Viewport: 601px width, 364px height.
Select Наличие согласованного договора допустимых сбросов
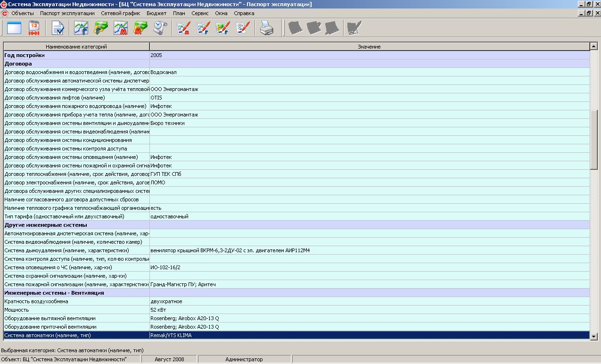tap(296, 199)
